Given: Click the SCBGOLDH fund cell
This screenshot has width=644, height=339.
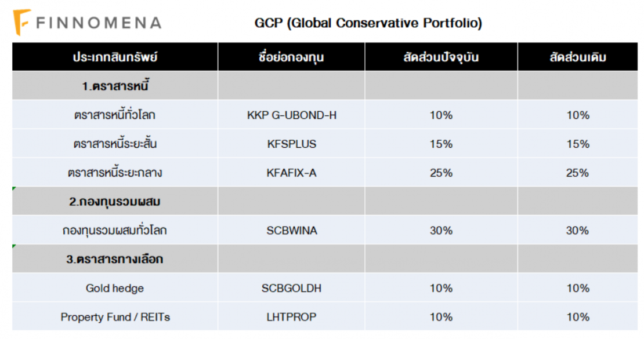Looking at the screenshot, I should pyautogui.click(x=291, y=288).
